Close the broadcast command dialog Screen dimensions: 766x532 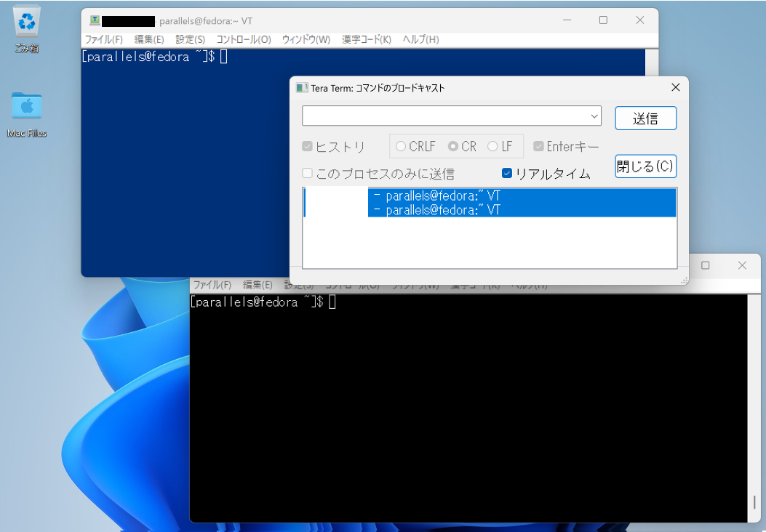[676, 87]
